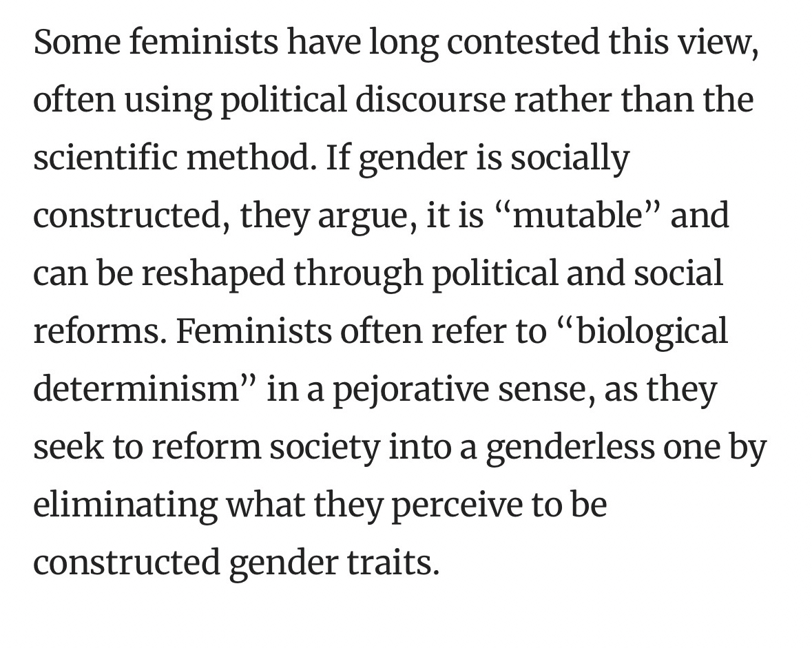The width and height of the screenshot is (812, 648).
Task: Click the word "genderless" in the text
Action: (x=570, y=447)
